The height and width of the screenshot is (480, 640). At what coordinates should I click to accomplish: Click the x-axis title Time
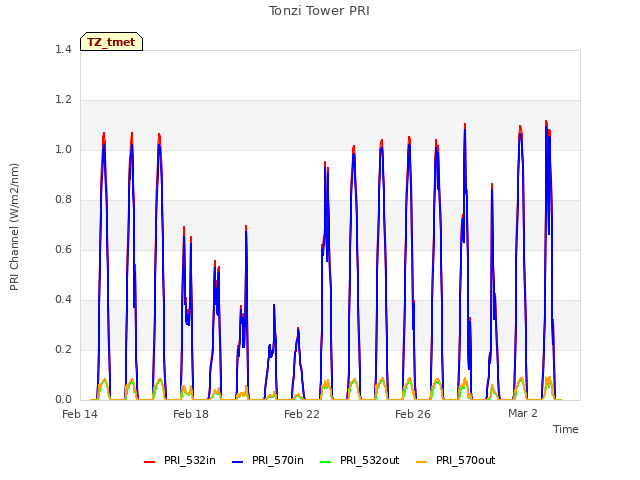point(566,429)
